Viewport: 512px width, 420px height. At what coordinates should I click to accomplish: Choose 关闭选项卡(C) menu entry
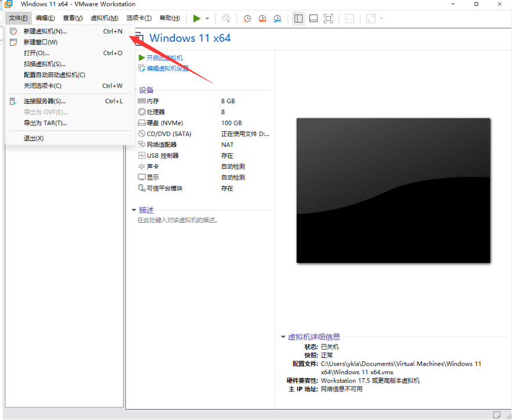(70, 86)
